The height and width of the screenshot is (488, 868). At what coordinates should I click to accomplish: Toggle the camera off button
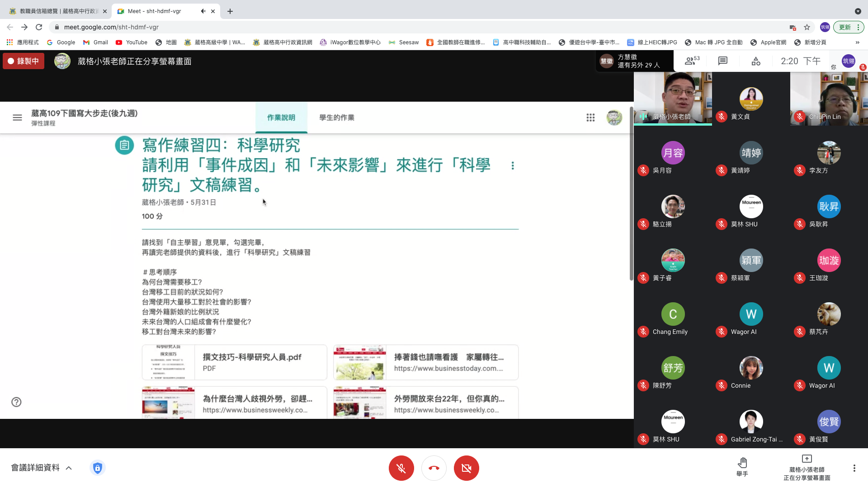pyautogui.click(x=466, y=468)
